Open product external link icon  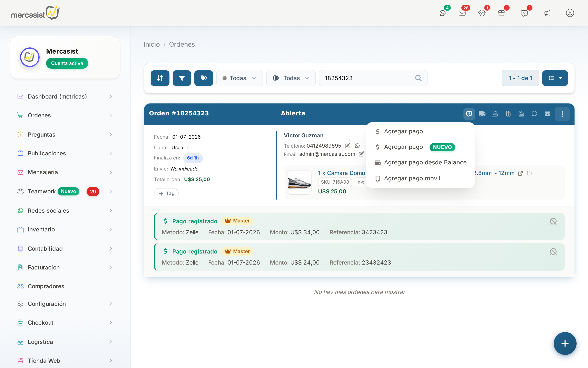pos(520,173)
